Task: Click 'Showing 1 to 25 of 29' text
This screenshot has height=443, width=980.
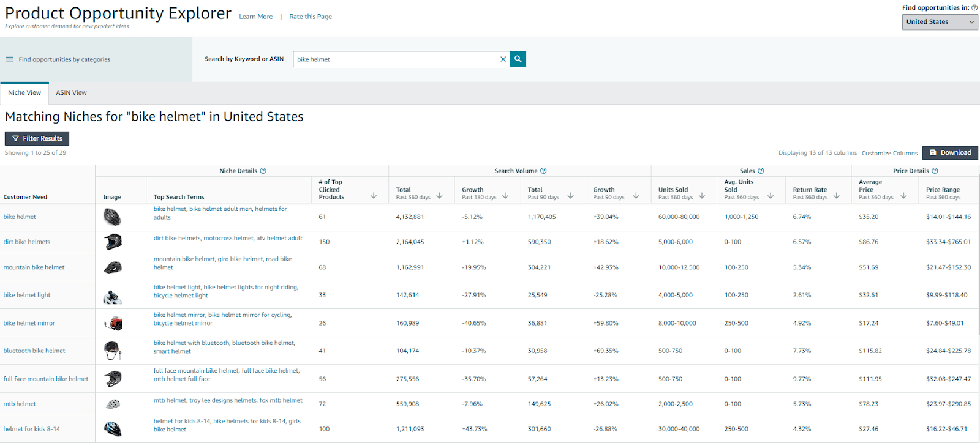Action: pyautogui.click(x=36, y=153)
